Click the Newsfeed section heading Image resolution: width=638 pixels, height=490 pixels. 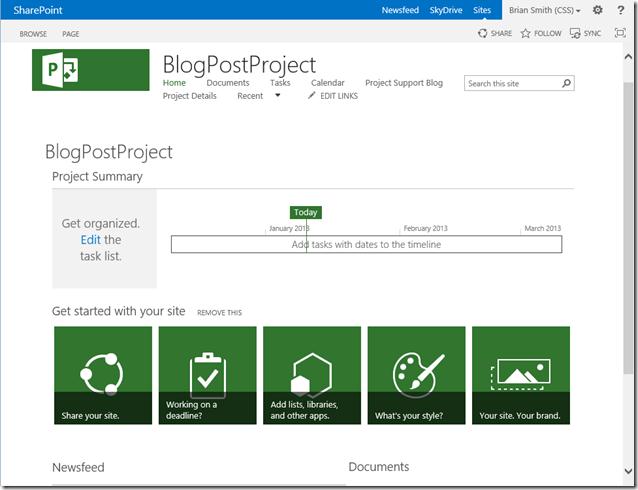(x=78, y=467)
